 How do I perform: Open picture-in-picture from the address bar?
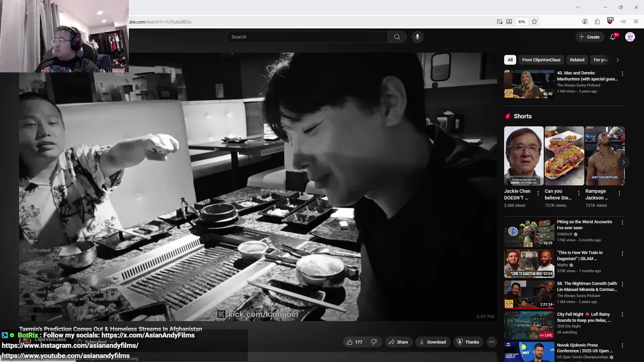click(500, 22)
